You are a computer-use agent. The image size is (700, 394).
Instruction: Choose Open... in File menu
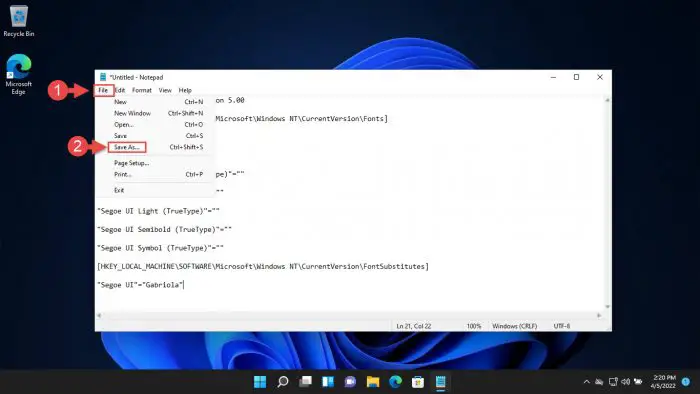[154, 124]
